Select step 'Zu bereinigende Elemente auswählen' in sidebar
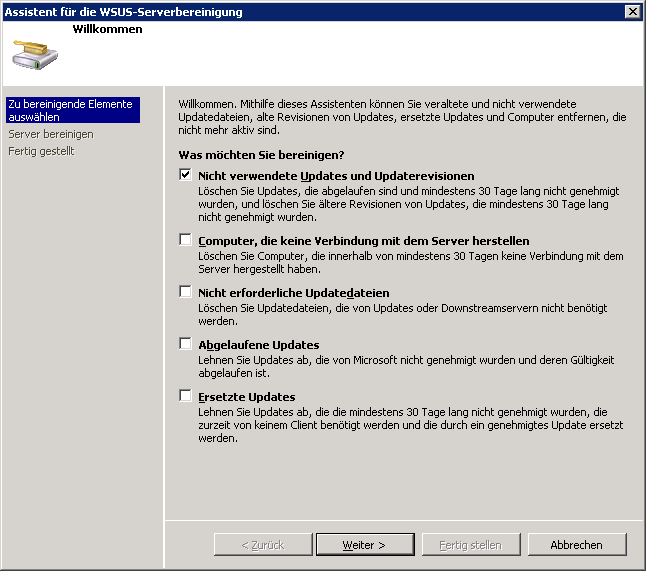The image size is (646, 571). click(70, 110)
